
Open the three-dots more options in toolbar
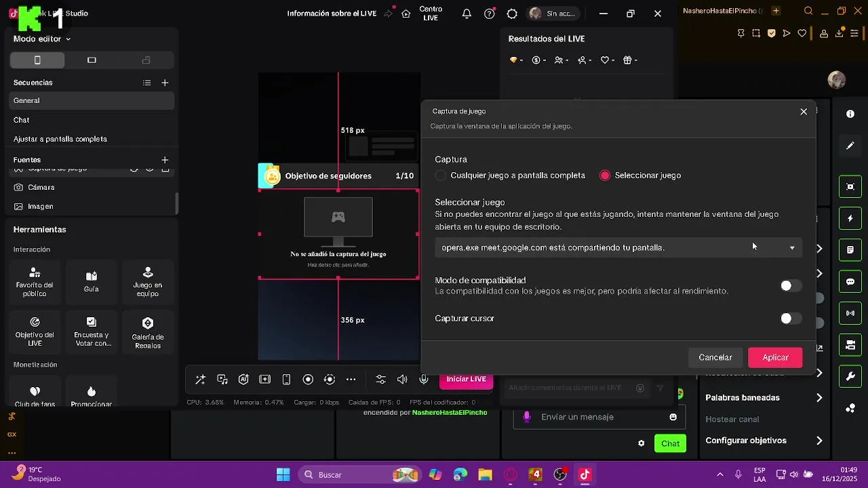click(x=351, y=380)
